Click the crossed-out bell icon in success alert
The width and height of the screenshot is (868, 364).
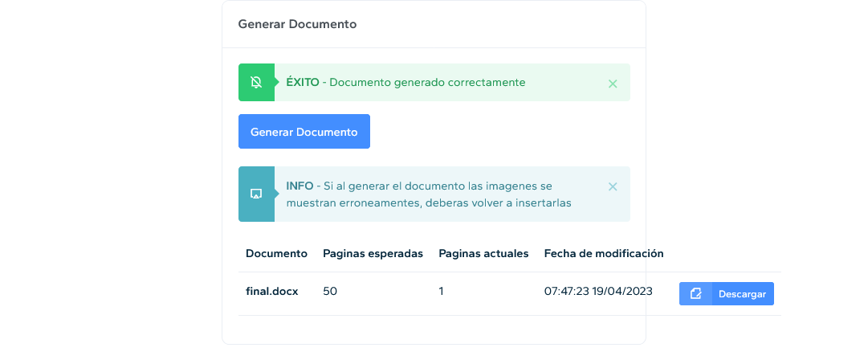click(256, 83)
